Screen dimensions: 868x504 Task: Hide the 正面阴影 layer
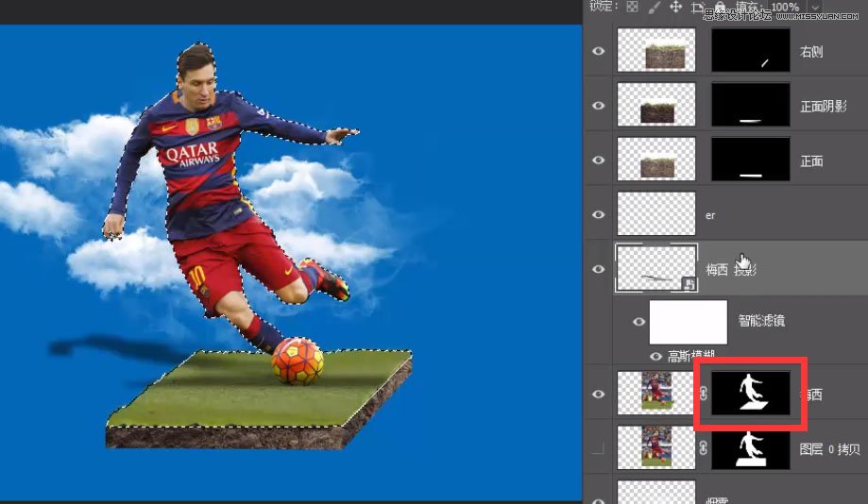click(598, 106)
